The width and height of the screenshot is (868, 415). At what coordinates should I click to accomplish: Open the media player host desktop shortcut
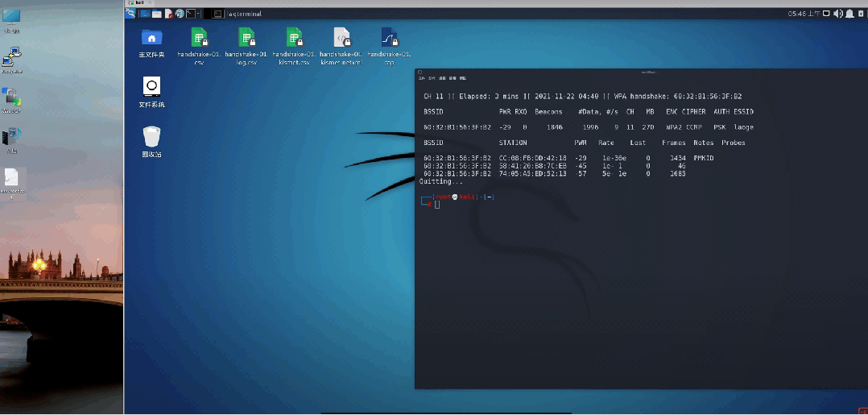11,140
